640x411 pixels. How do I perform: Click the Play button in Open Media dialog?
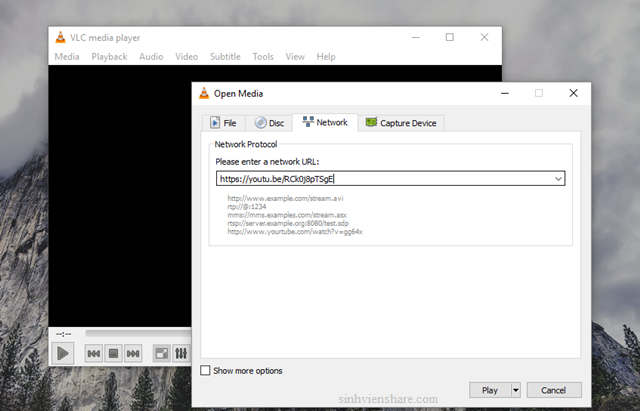(489, 390)
